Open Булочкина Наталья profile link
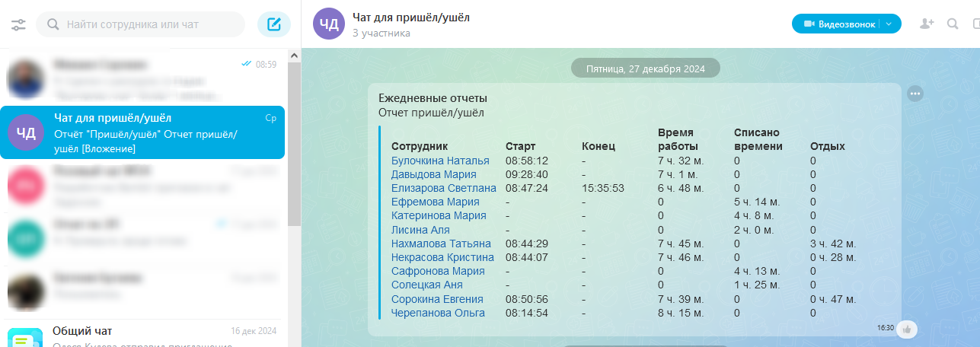The width and height of the screenshot is (980, 347). (x=440, y=161)
